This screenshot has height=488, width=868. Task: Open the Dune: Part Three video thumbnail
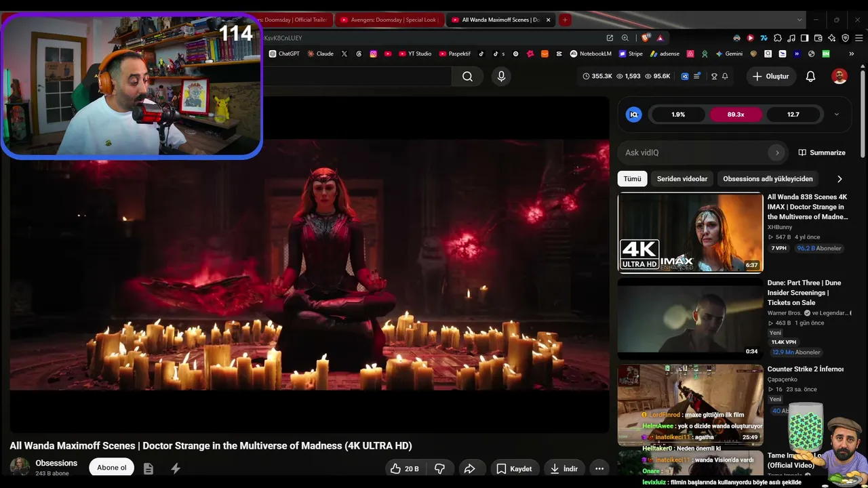(x=690, y=319)
